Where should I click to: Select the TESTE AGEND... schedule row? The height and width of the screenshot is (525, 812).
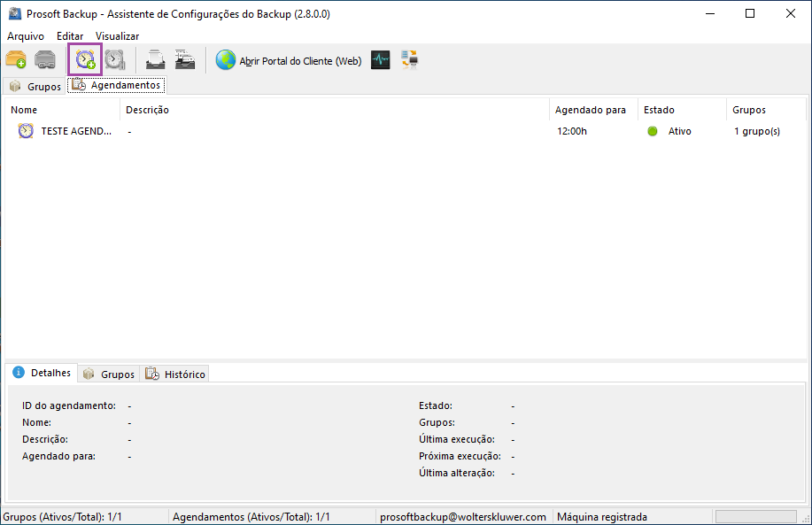tap(406, 131)
